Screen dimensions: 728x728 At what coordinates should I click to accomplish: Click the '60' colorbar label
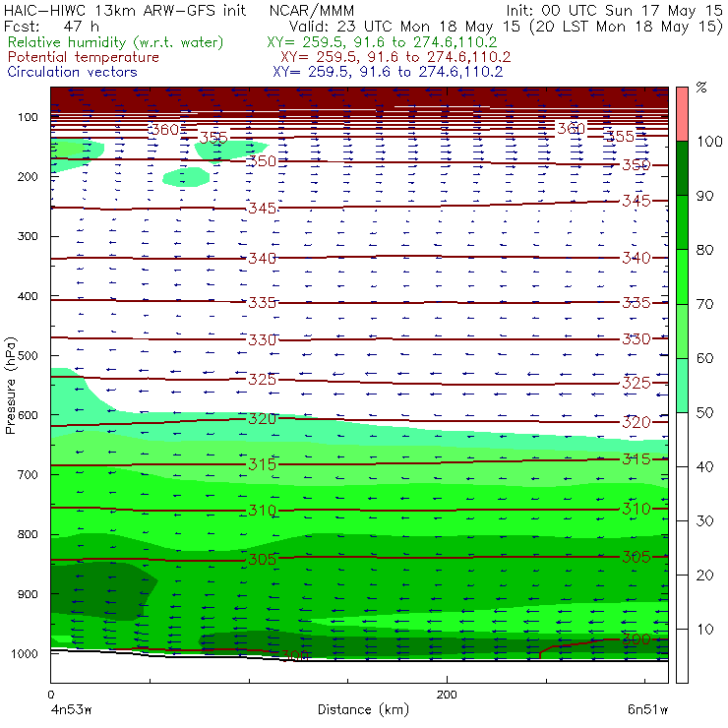click(x=704, y=358)
